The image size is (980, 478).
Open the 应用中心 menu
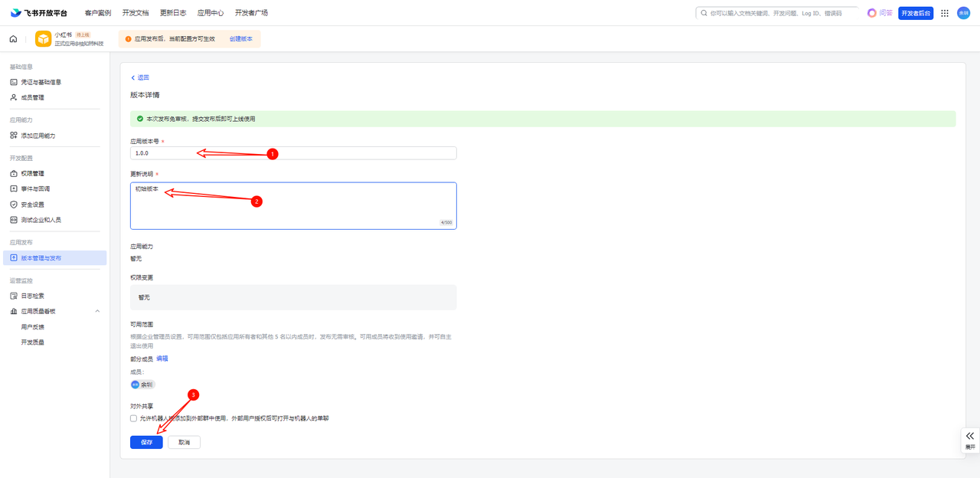click(x=211, y=13)
